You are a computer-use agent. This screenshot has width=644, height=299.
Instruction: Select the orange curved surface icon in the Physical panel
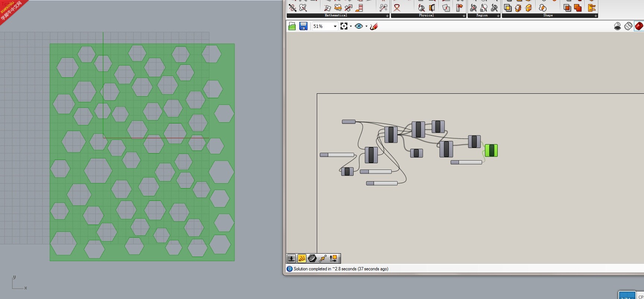[x=432, y=8]
